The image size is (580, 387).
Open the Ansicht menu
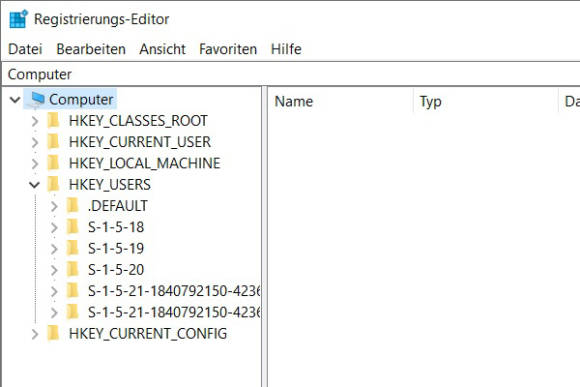click(x=162, y=49)
